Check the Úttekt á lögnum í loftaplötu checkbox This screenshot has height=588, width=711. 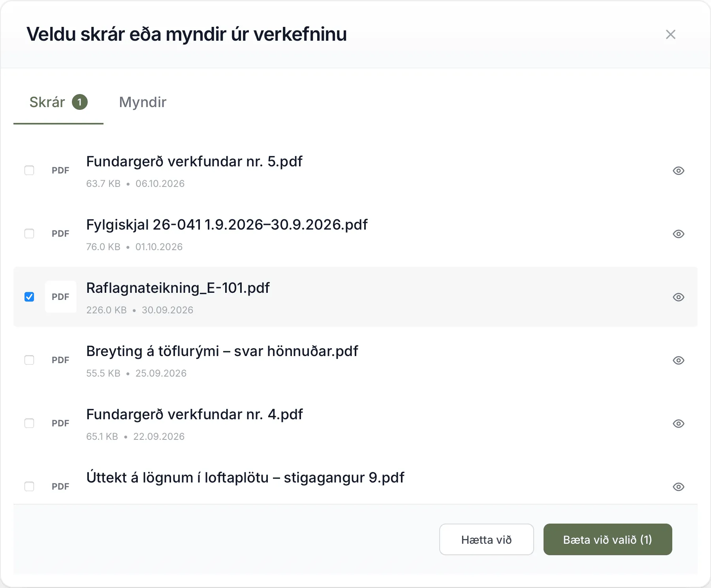click(29, 486)
